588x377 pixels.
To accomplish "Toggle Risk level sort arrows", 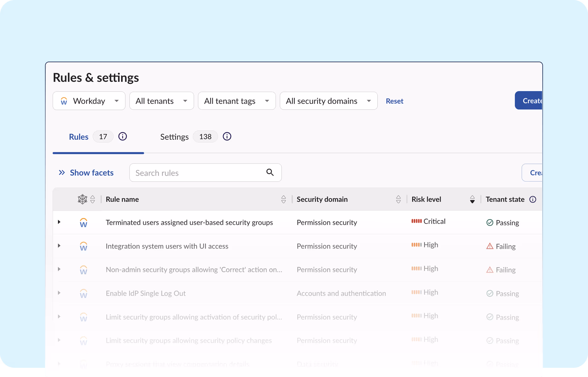I will coord(472,199).
